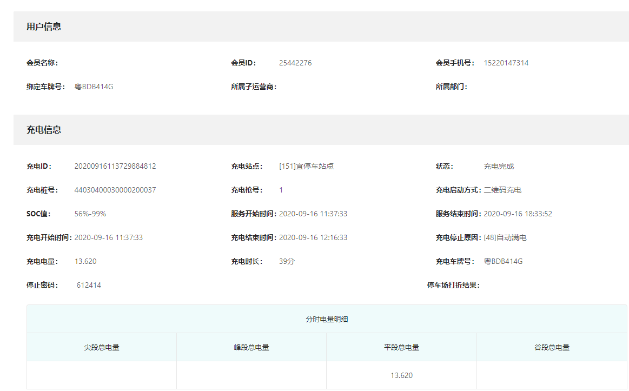
Task: Click the 会员手机号 label
Action: pyautogui.click(x=455, y=63)
